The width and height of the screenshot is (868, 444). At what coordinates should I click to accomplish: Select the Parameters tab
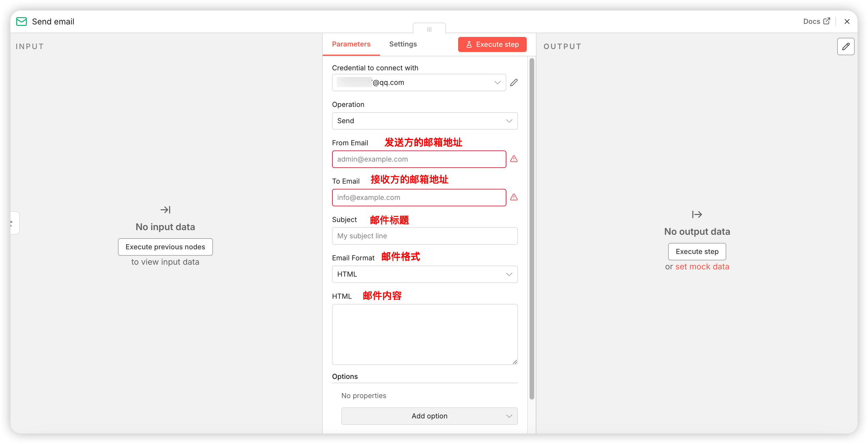[x=351, y=44]
